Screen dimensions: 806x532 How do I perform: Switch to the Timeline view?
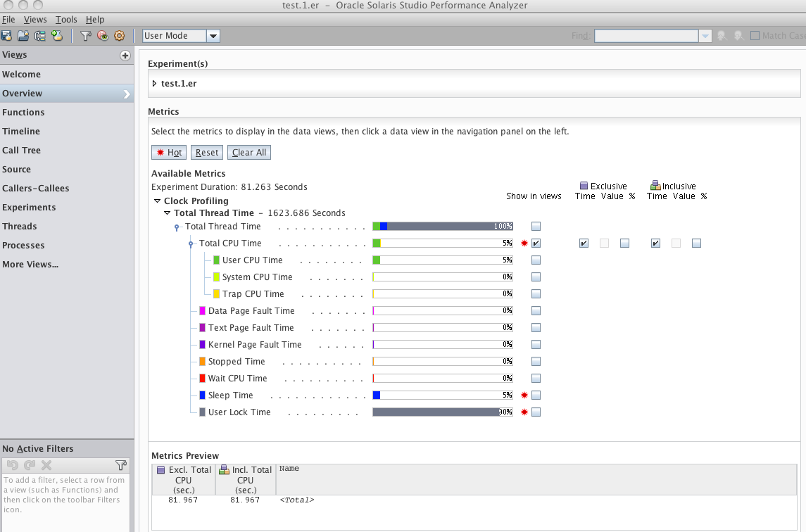tap(67, 131)
